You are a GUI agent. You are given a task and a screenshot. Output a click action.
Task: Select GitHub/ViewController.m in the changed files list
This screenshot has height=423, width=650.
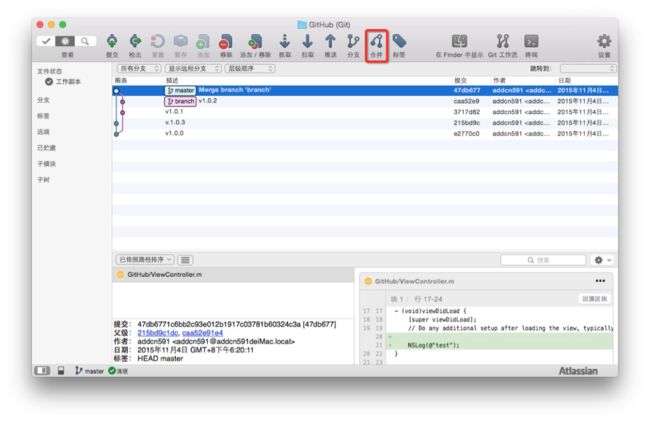pyautogui.click(x=233, y=275)
